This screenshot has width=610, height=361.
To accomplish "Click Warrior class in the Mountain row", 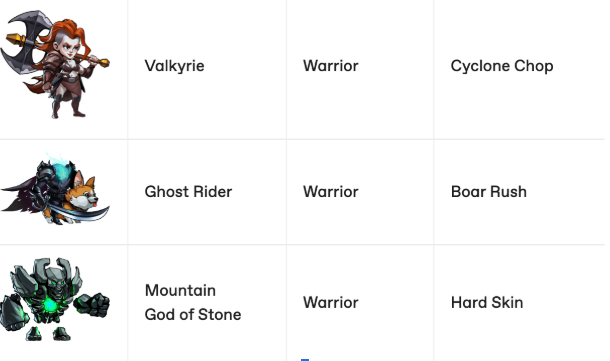I will 331,303.
